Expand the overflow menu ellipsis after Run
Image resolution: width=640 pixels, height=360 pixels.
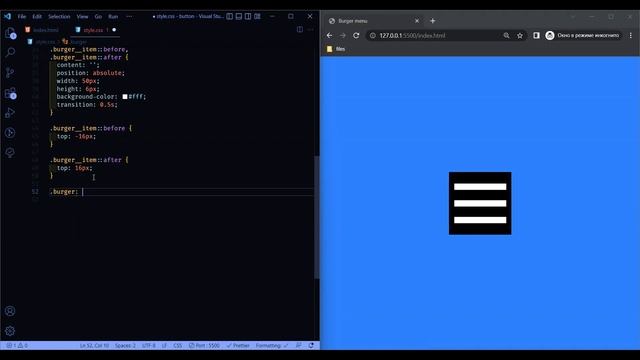[x=129, y=17]
